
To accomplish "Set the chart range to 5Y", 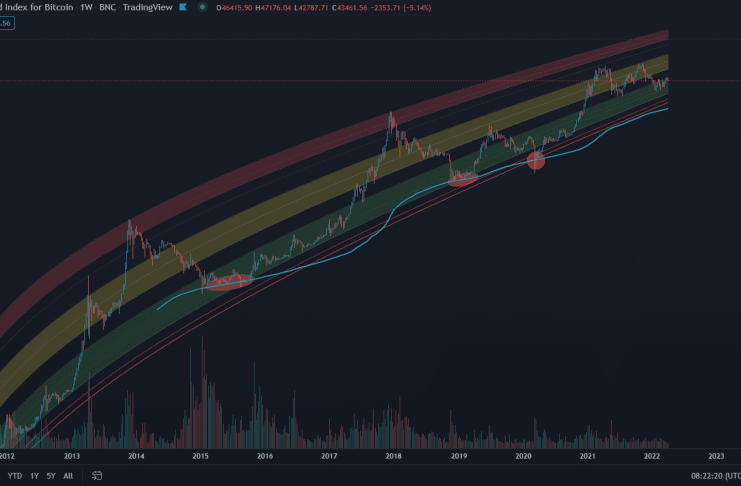I will (51, 476).
